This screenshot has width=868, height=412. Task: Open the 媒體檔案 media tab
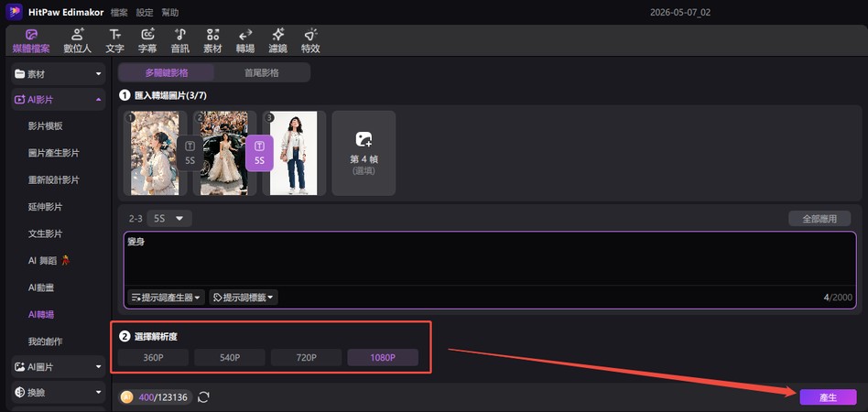31,41
